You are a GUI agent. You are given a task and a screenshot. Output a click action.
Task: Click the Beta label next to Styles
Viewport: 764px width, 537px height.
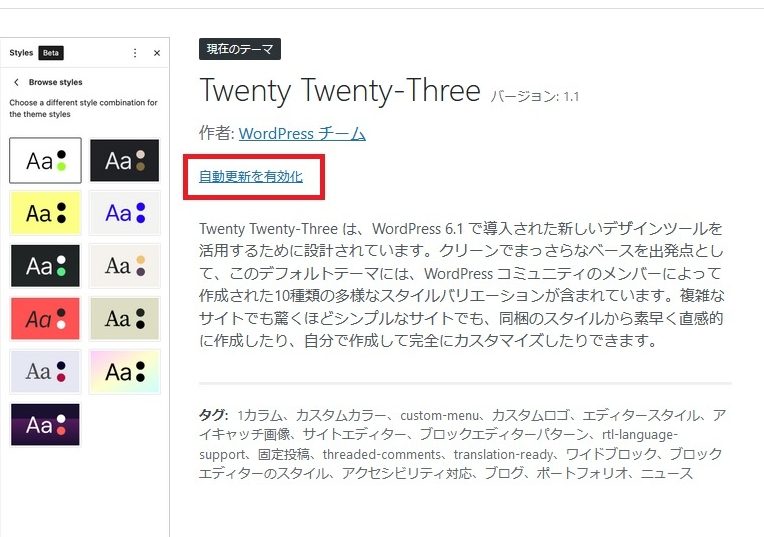coord(51,53)
